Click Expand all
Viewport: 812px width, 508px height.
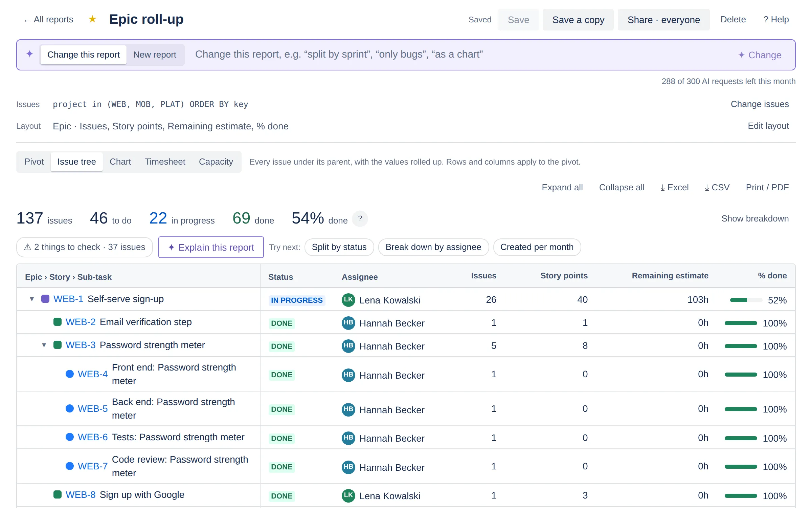pyautogui.click(x=562, y=187)
